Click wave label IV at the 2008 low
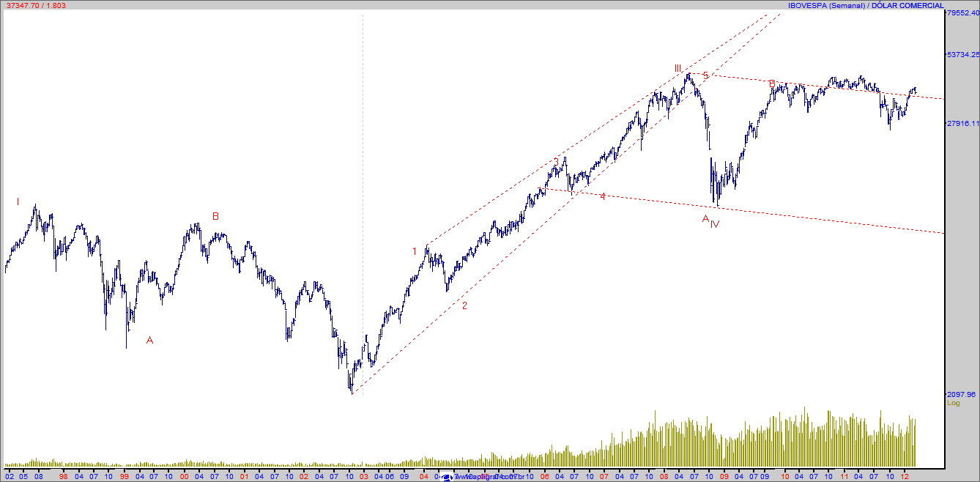This screenshot has width=980, height=482. [x=715, y=224]
